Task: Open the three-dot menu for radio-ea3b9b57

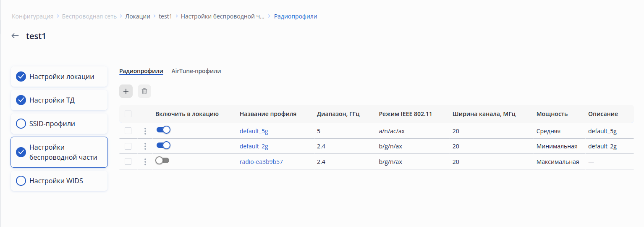Action: click(145, 162)
